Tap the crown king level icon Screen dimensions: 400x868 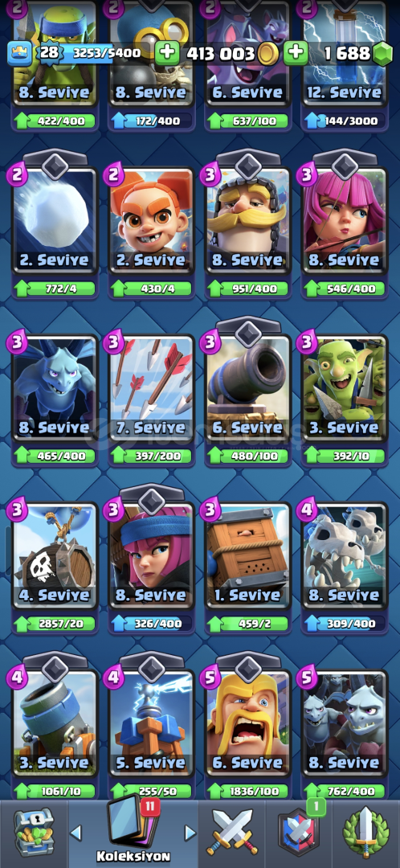point(17,53)
